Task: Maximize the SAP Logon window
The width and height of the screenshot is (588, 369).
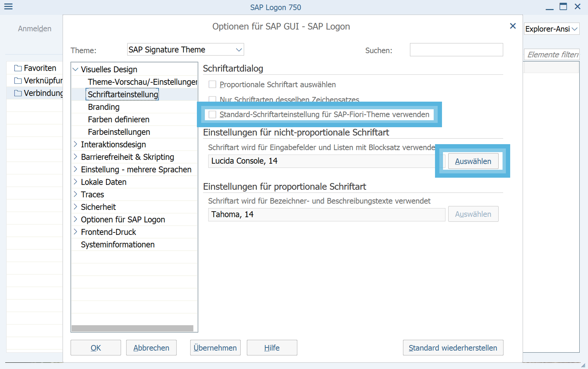Action: [563, 7]
